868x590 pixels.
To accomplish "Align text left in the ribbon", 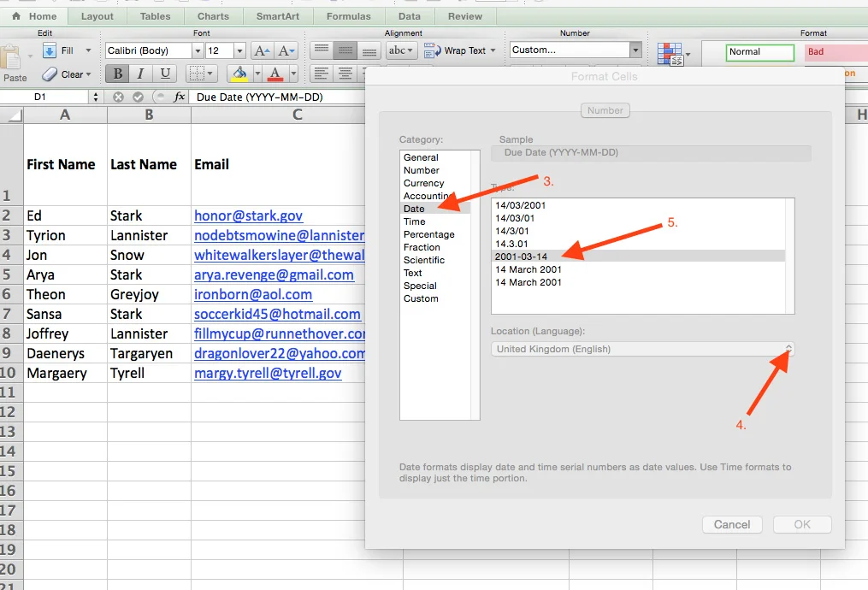I will 321,73.
